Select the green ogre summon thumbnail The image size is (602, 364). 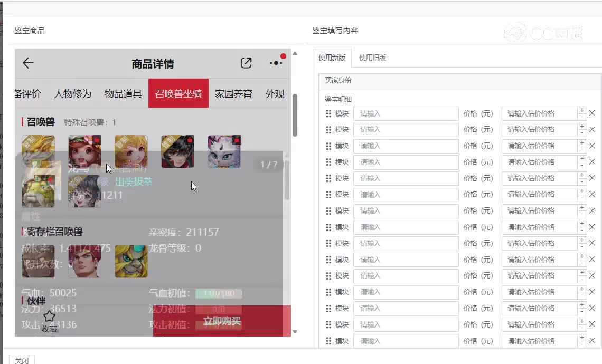pyautogui.click(x=38, y=191)
